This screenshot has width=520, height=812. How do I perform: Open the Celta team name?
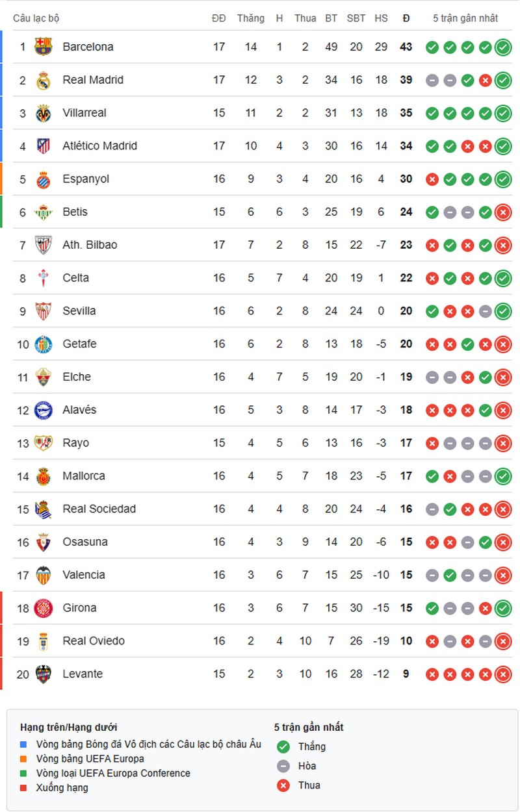click(76, 278)
